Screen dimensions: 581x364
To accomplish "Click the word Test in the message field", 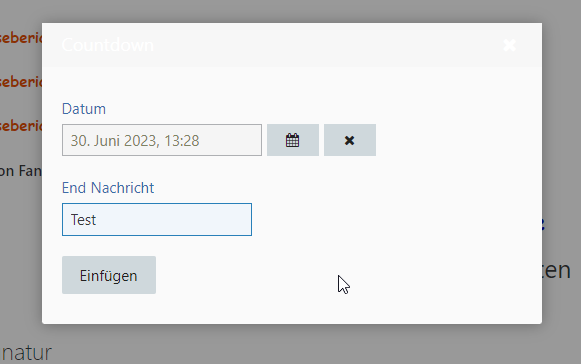I will 83,220.
